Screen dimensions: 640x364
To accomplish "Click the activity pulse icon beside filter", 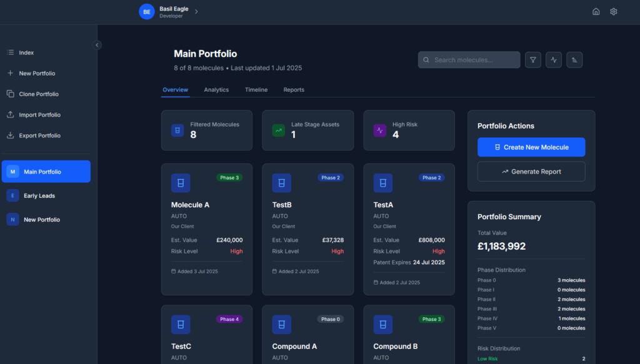I will 554,60.
